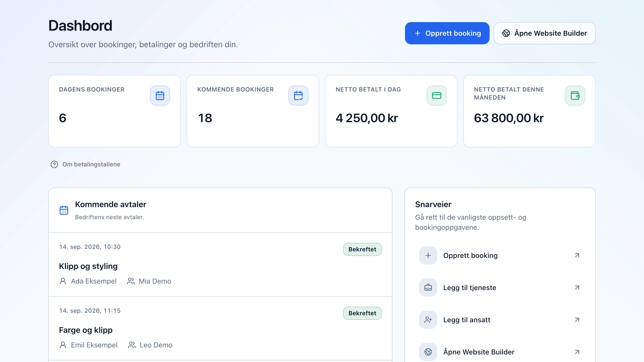The height and width of the screenshot is (362, 644).
Task: Click the group icon beside Leo Demo
Action: click(132, 345)
